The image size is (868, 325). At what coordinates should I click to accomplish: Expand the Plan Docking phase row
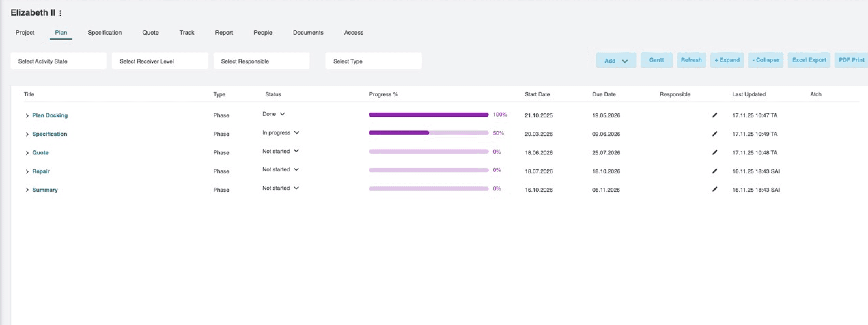click(x=27, y=116)
